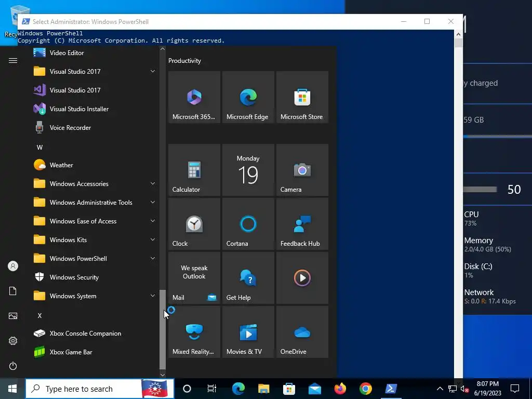Open the Action Center notifications icon

(515, 389)
